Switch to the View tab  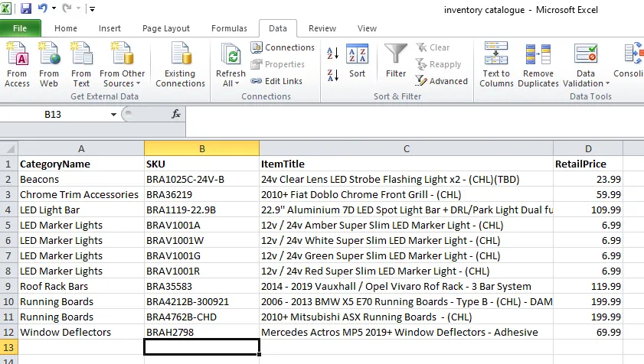(367, 28)
